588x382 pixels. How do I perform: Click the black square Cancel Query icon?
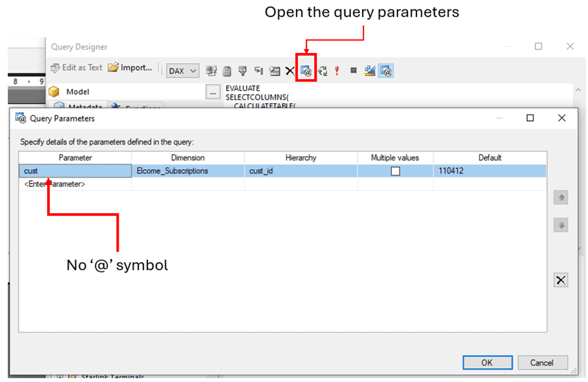[353, 70]
